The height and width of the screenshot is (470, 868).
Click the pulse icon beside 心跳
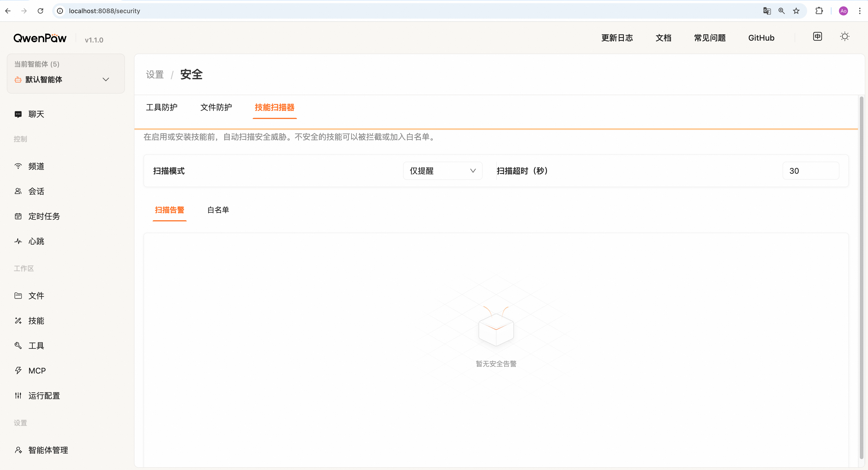click(18, 241)
